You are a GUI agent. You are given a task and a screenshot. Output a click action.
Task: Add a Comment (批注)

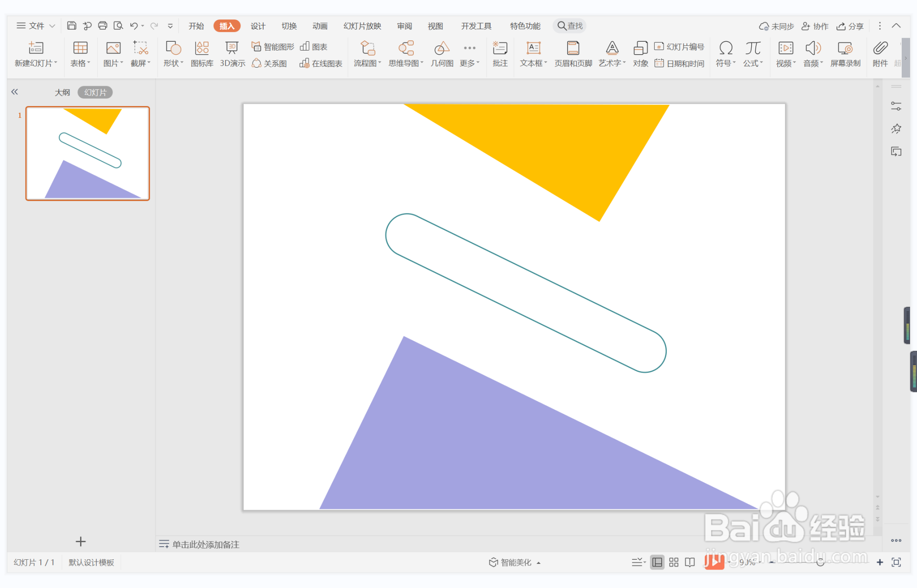[500, 54]
